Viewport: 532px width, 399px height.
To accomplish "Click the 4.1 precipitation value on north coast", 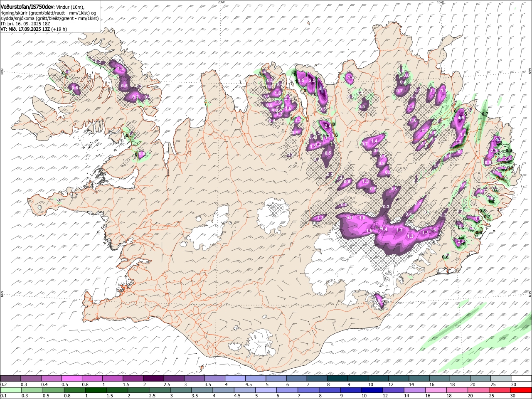I will 320,88.
